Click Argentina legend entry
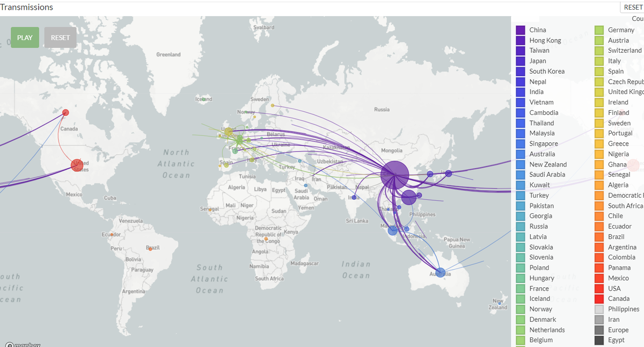This screenshot has width=644, height=347. [x=621, y=247]
